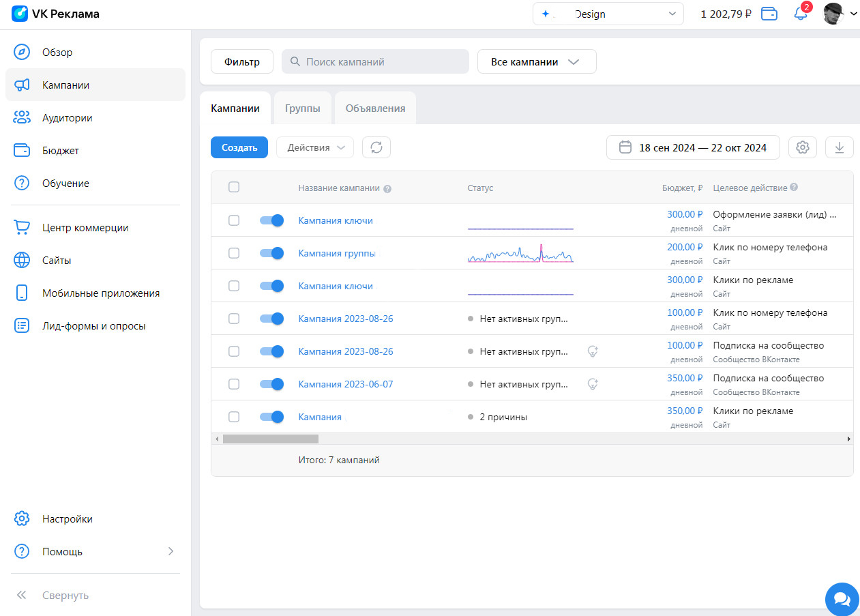Check the select-all checkbox in table header
The height and width of the screenshot is (616, 860).
click(x=234, y=187)
